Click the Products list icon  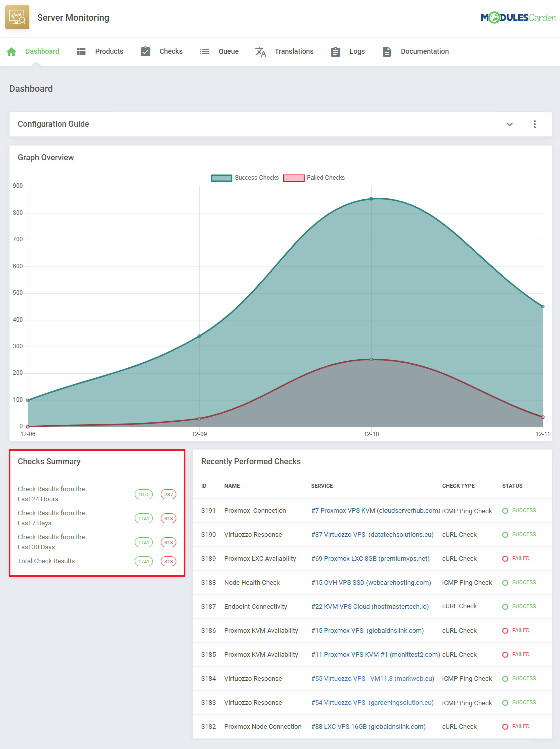[x=81, y=52]
